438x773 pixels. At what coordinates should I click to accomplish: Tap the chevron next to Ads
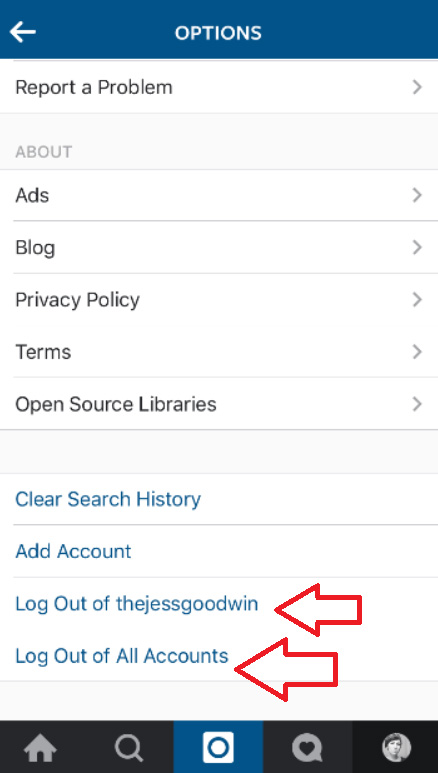coord(417,195)
